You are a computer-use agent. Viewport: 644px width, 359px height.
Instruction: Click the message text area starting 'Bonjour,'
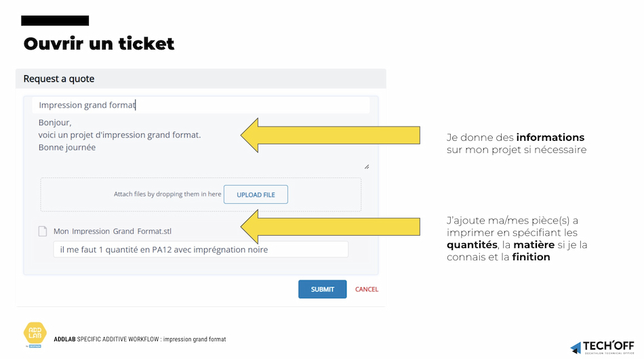tap(201, 142)
